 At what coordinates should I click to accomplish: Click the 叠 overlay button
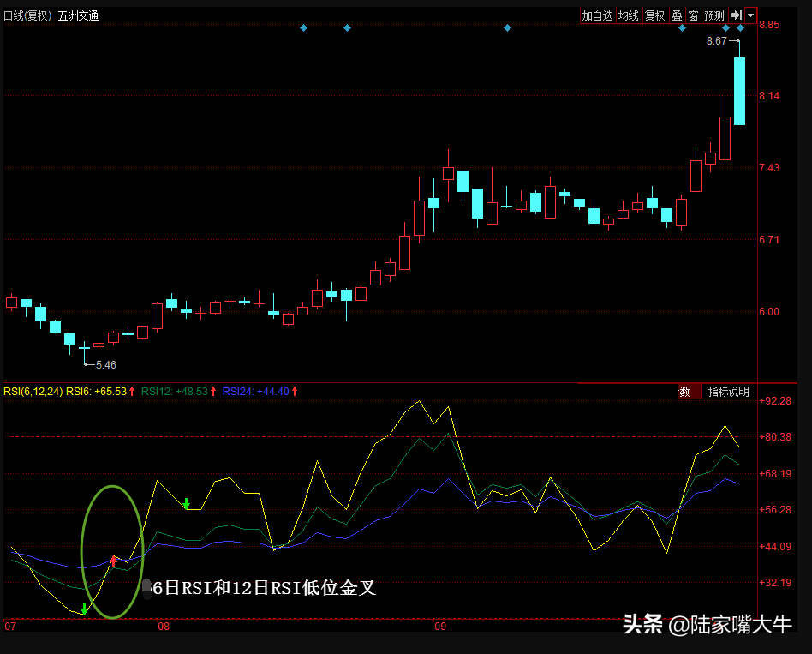[x=677, y=15]
